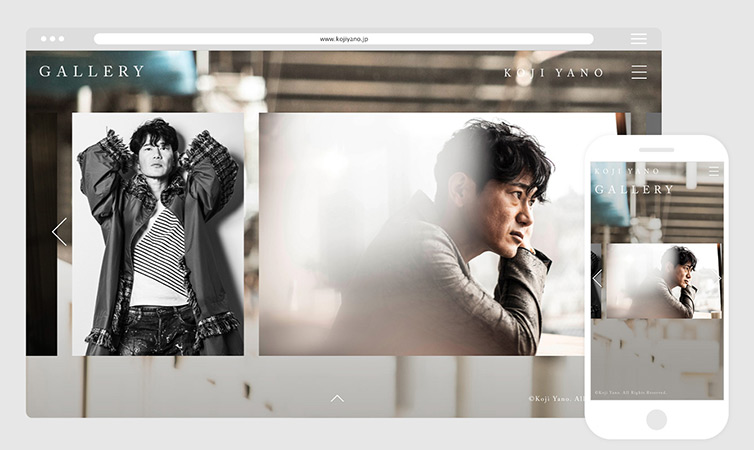This screenshot has width=754, height=450.
Task: Tap the copyright text on the phone screen
Action: pyautogui.click(x=630, y=393)
